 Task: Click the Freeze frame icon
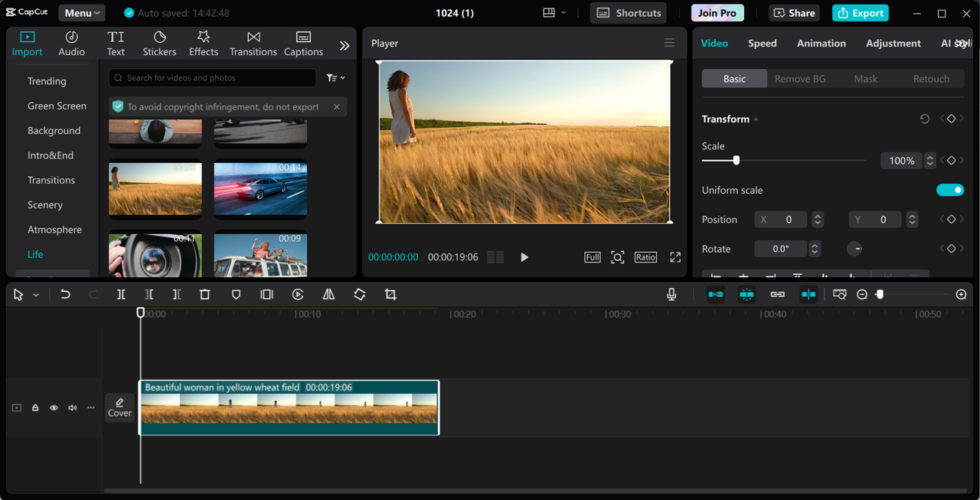click(x=266, y=294)
